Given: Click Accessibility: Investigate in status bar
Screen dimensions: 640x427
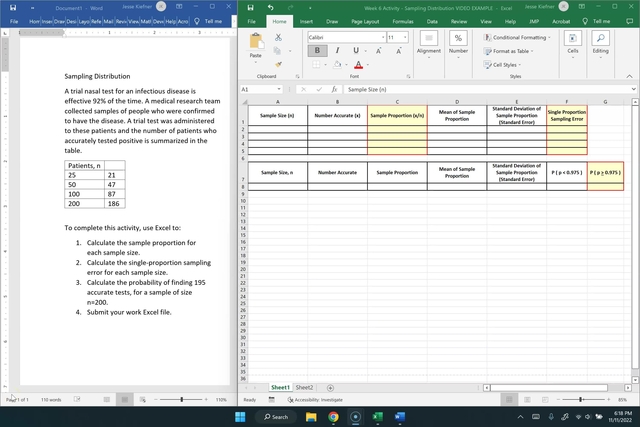Looking at the screenshot, I should pos(315,400).
